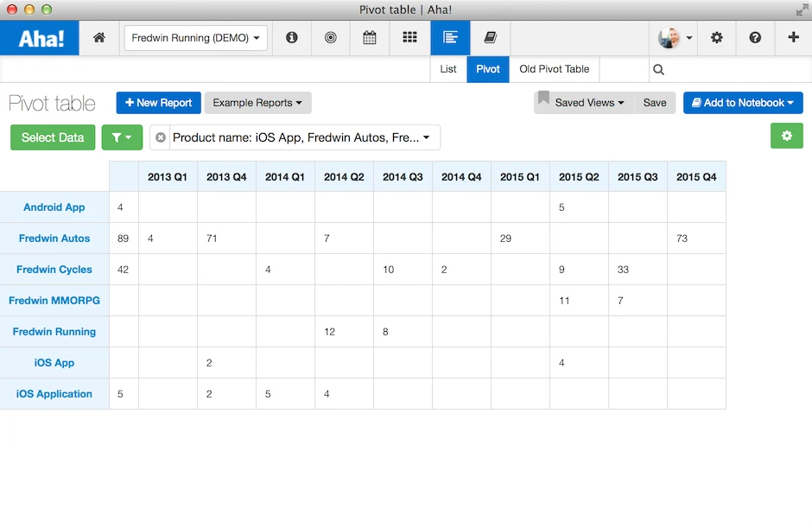This screenshot has width=812, height=528.
Task: Click the 2014 Q2 column header
Action: [x=344, y=176]
